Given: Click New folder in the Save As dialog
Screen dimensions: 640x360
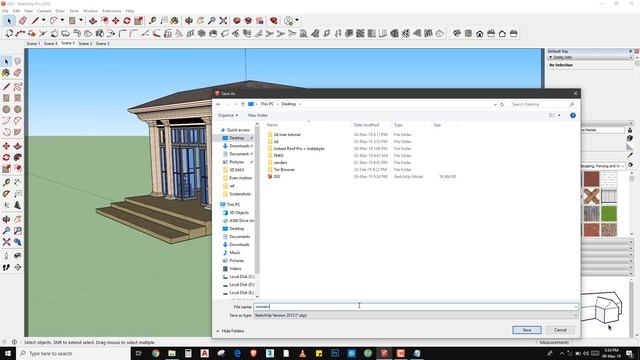Looking at the screenshot, I should click(258, 116).
